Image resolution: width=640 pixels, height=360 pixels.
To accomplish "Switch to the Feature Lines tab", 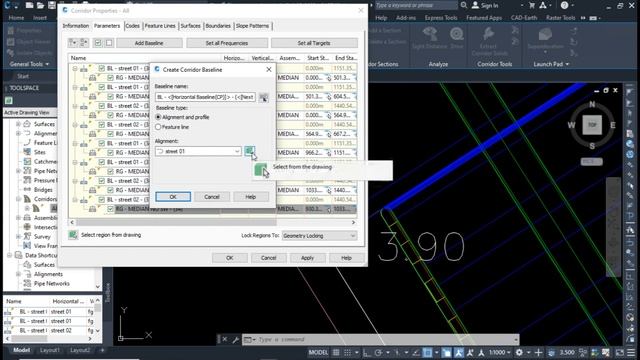I will [x=160, y=26].
